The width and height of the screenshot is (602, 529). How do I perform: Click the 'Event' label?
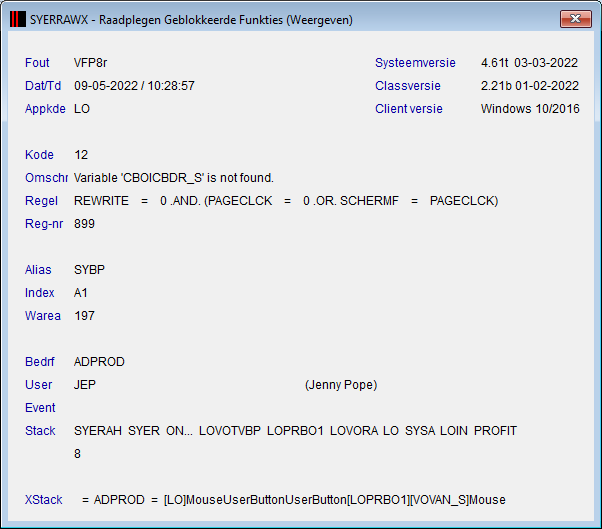click(40, 408)
